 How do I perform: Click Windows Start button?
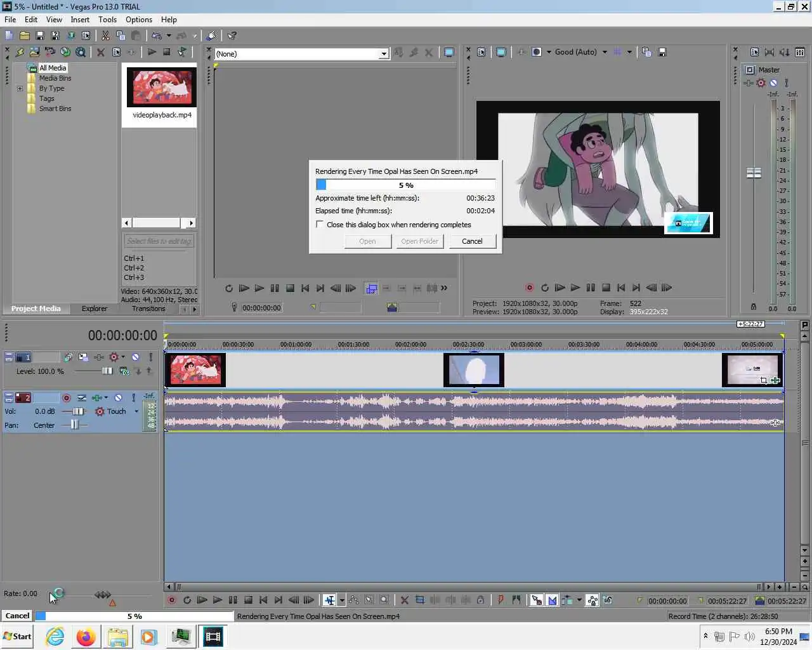coord(18,637)
